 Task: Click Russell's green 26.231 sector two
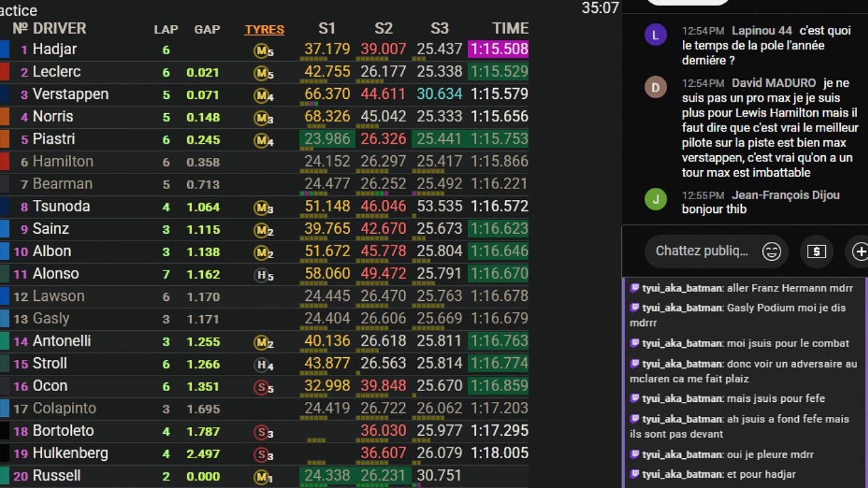[x=383, y=475]
